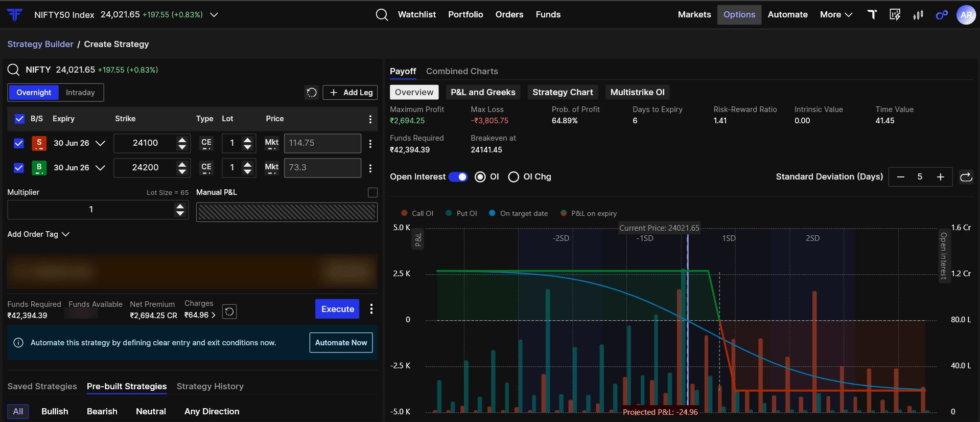Open the three-dot menu next to Execute
The height and width of the screenshot is (422, 980).
(x=371, y=309)
